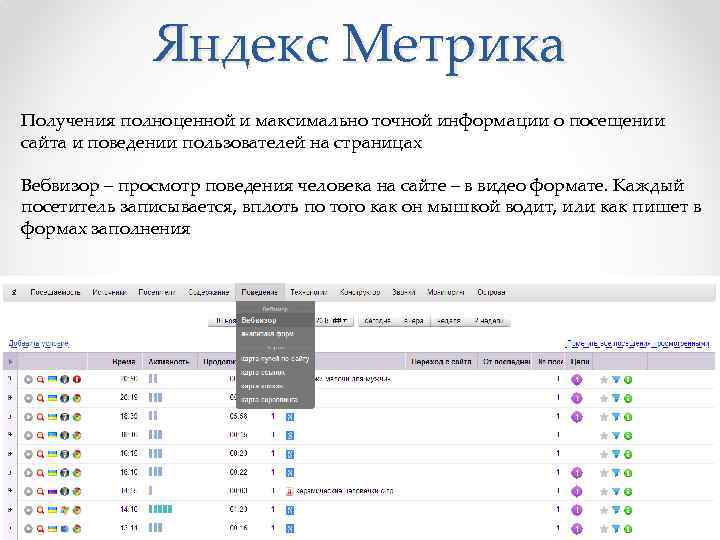720x540 pixels.
Task: Expand details of the 05:58 duration row
Action: (x=10, y=416)
